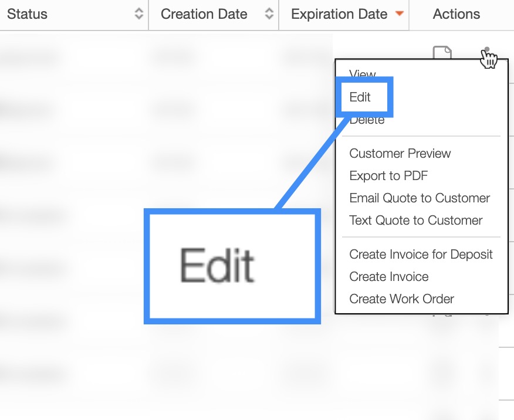Choose the Create Invoice menu entry

tap(389, 277)
